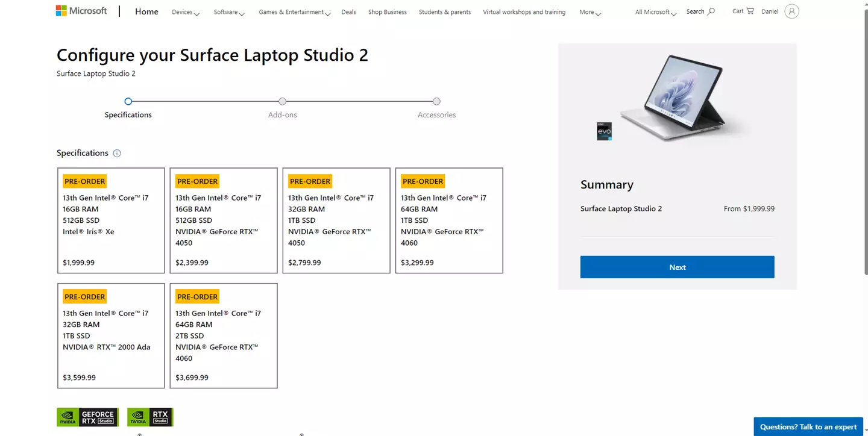Open Virtual workshops and training
This screenshot has width=868, height=436.
pos(524,12)
